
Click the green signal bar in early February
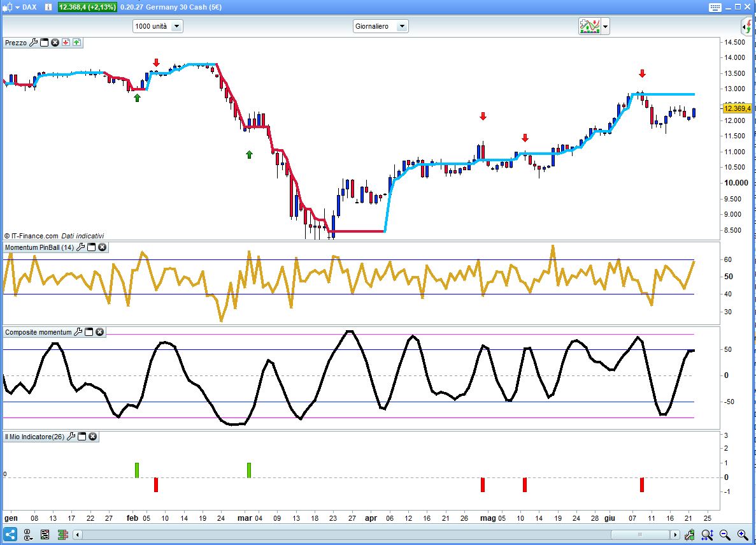pos(137,470)
